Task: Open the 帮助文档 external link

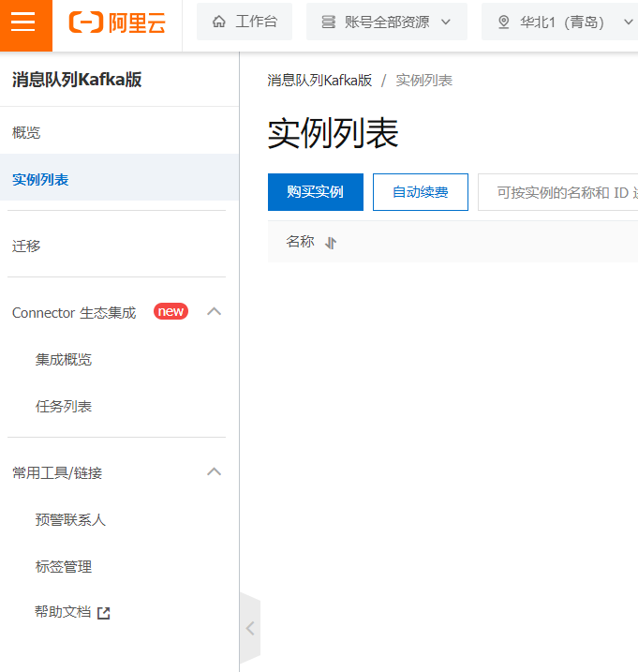Action: click(72, 612)
